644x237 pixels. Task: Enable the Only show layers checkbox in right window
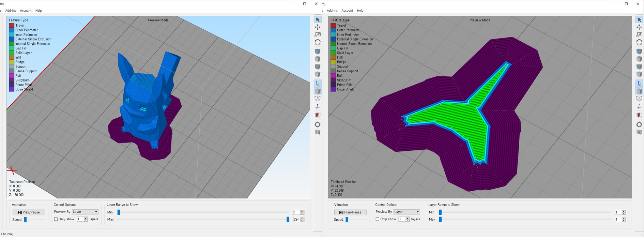378,219
